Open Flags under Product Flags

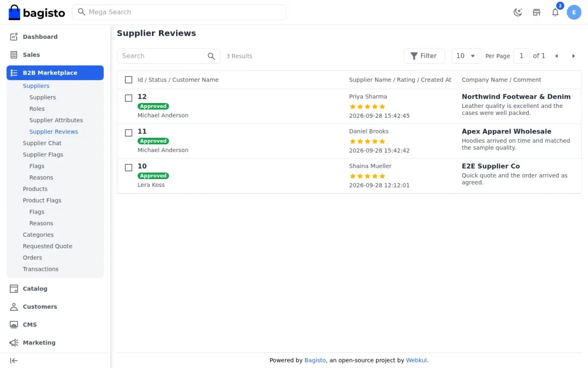(x=37, y=212)
